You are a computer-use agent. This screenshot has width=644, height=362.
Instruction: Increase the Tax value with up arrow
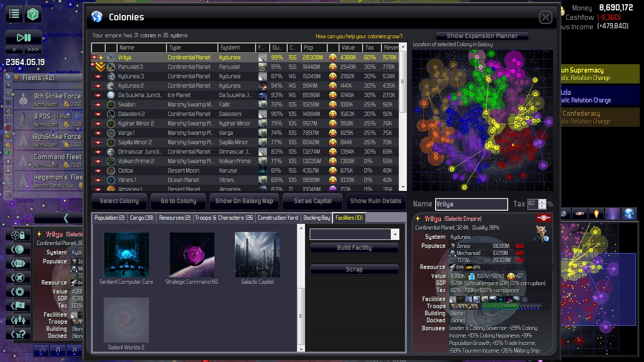[542, 201]
